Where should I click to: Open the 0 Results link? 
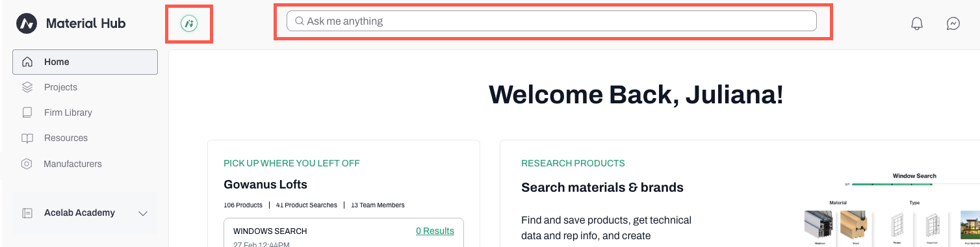435,231
